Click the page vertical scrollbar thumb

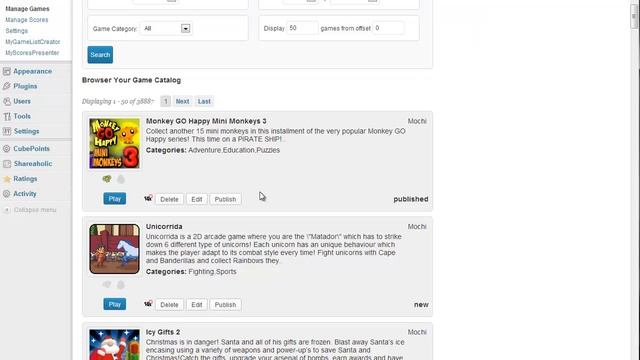[x=634, y=16]
